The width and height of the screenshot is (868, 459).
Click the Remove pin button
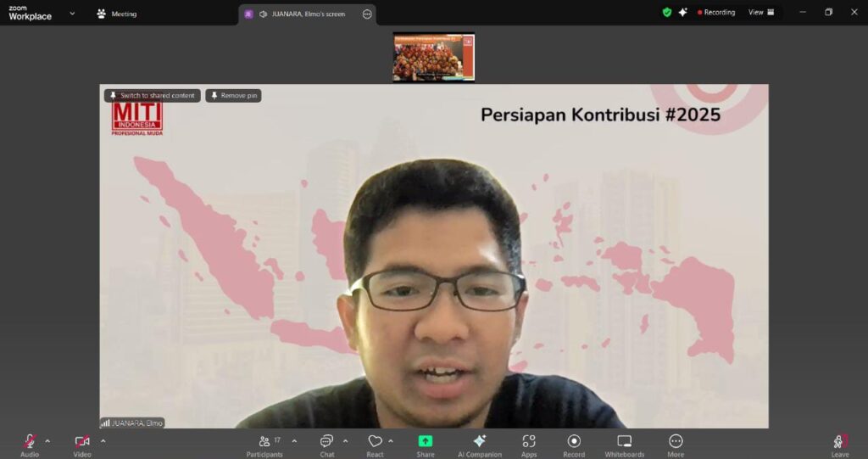pos(234,96)
